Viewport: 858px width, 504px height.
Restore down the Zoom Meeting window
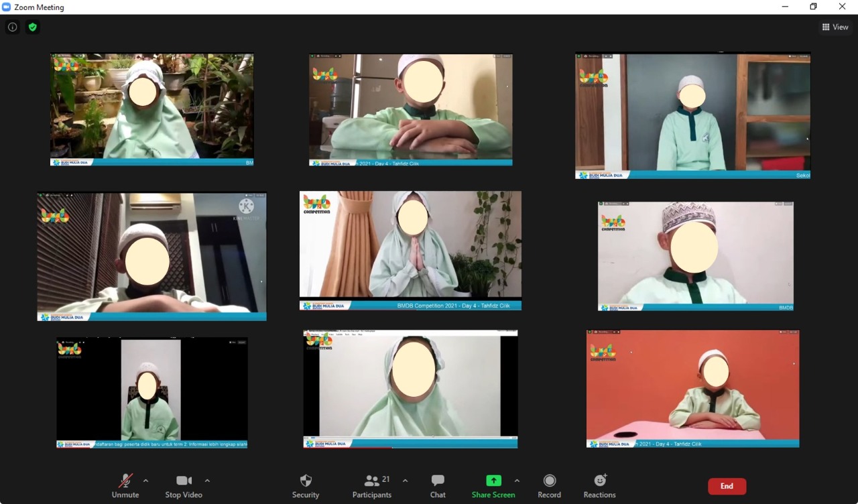click(x=813, y=7)
